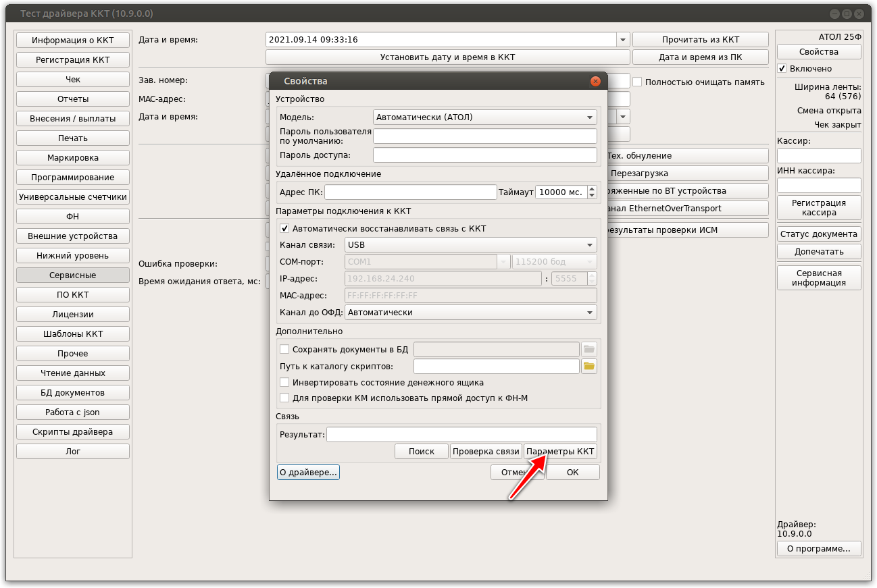Click Дата и время из ПК button
The height and width of the screenshot is (588, 877).
coord(701,57)
